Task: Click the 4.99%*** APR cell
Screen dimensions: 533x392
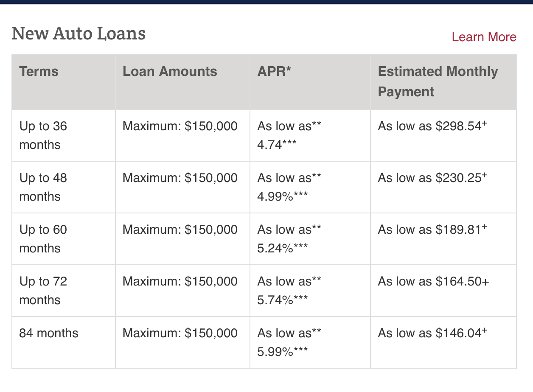Action: (x=310, y=188)
